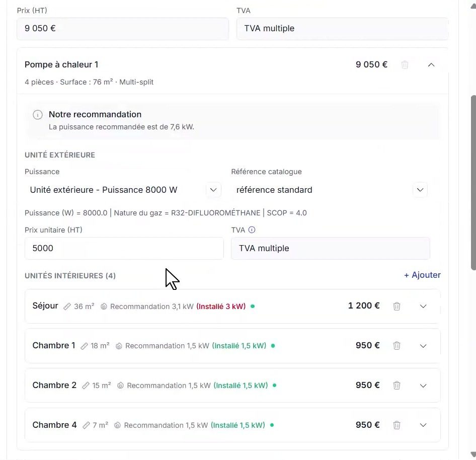Viewport: 476px width, 460px height.
Task: Expand the Chambre 2 unit details
Action: click(x=423, y=386)
